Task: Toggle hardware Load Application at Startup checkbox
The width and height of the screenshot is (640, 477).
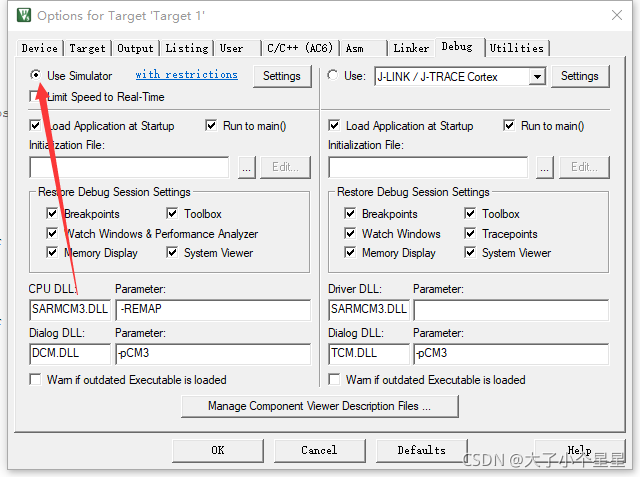Action: pos(334,125)
